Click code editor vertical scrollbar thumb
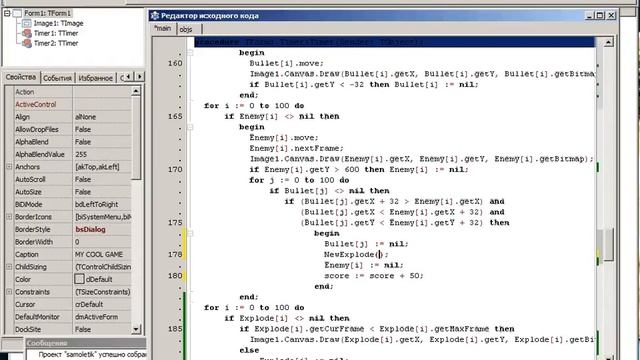This screenshot has height=360, width=640. click(x=608, y=244)
